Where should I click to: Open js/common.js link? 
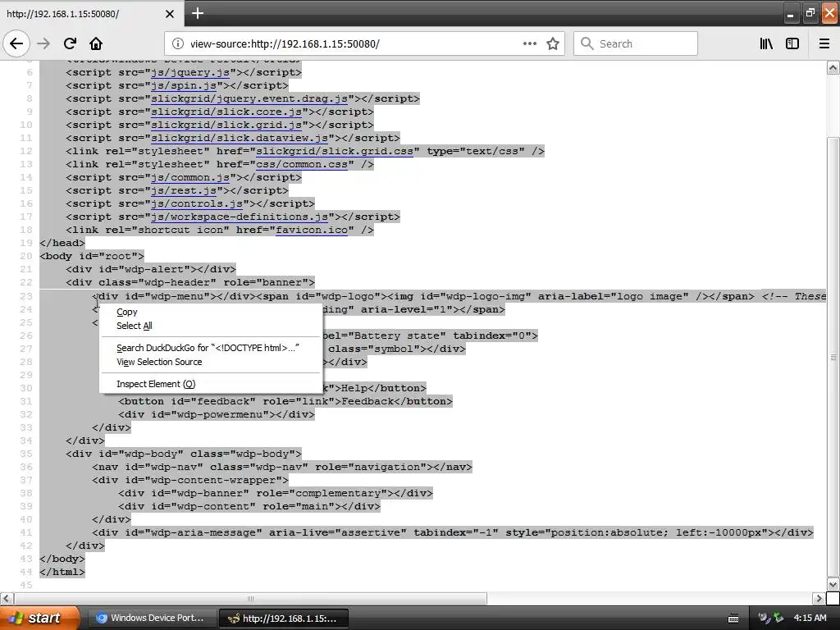coord(190,177)
